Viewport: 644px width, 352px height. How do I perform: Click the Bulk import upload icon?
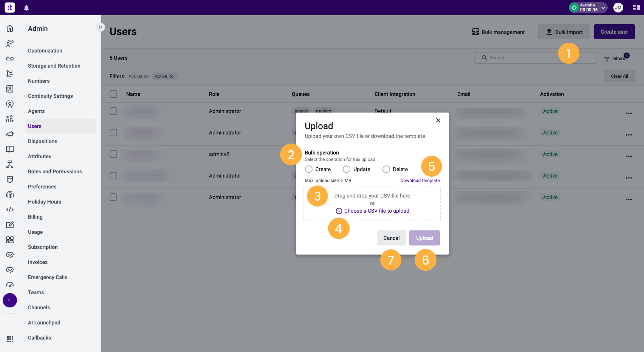(549, 32)
